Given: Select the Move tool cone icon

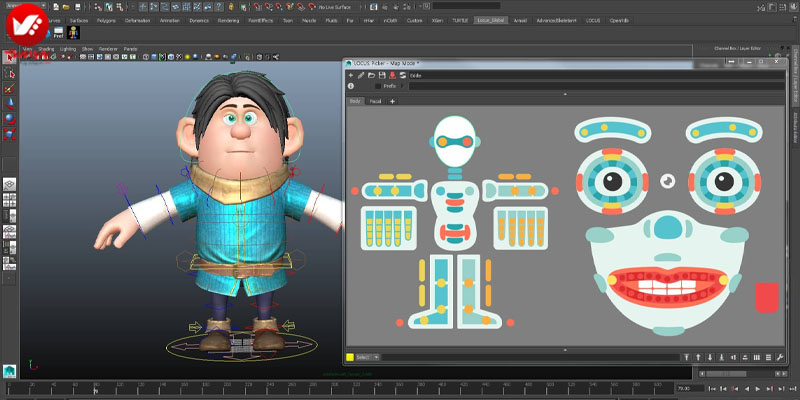Looking at the screenshot, I should pos(10,104).
